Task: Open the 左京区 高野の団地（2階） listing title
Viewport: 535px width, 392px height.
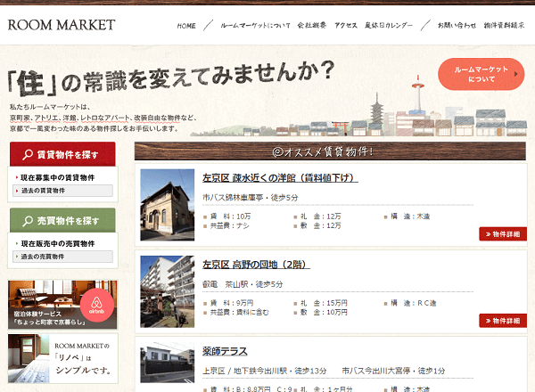Action: coord(256,265)
